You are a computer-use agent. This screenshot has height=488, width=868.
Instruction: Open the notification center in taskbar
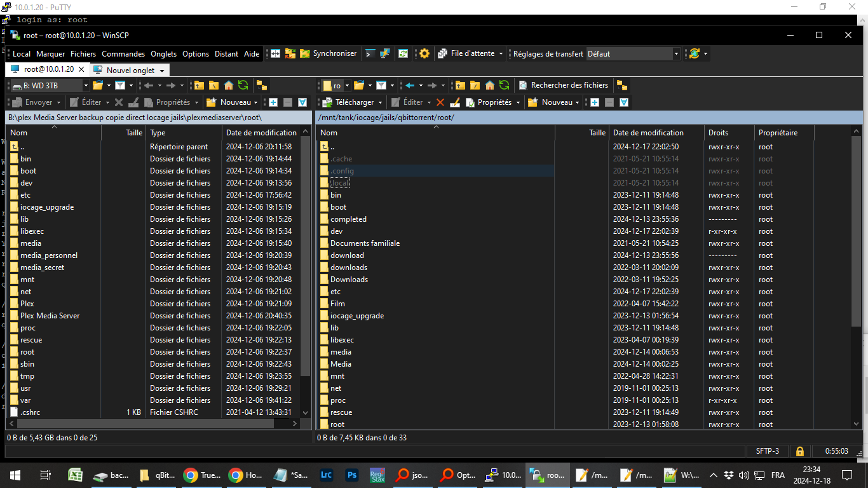(846, 475)
